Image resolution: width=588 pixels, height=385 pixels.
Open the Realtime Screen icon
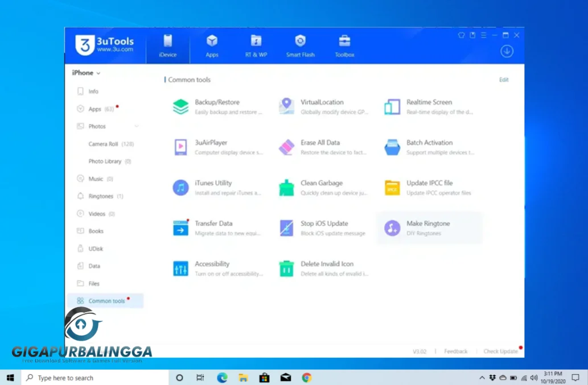[x=392, y=107]
